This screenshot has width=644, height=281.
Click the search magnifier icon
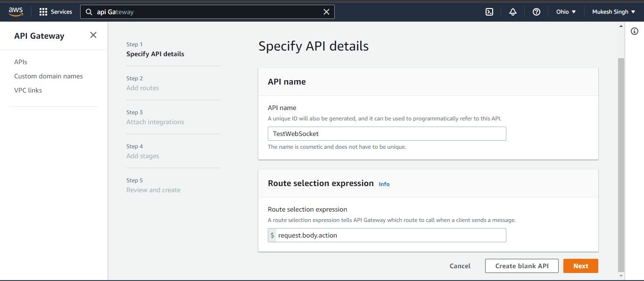point(88,11)
